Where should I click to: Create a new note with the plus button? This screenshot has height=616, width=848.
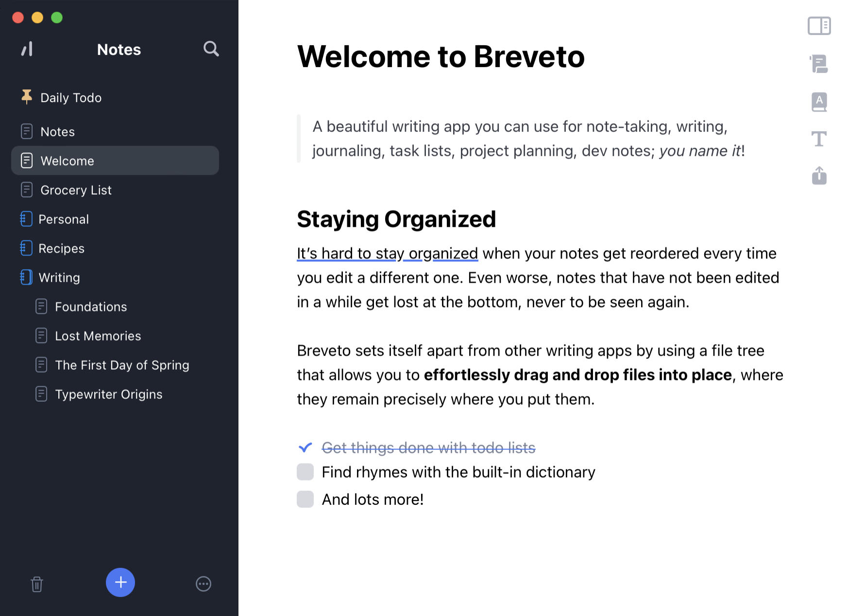(120, 582)
